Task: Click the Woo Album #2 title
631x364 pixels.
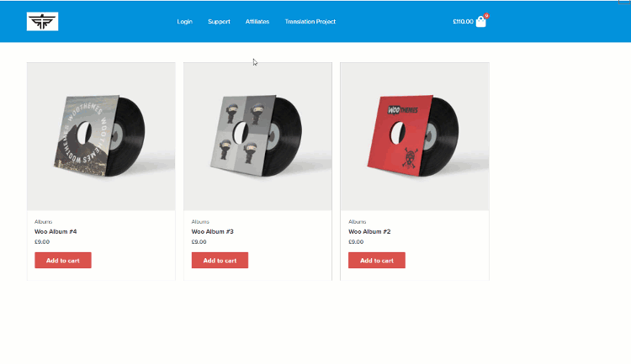Action: [x=369, y=232]
